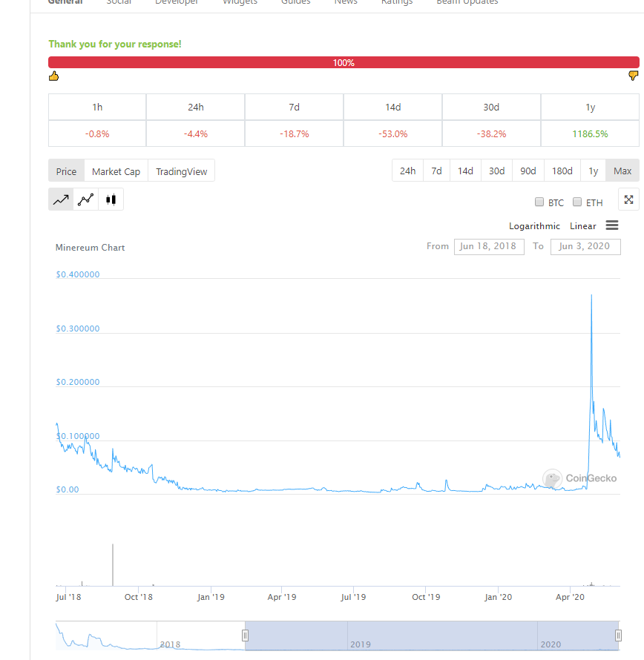Open the chart hamburger menu
644x660 pixels.
click(612, 225)
